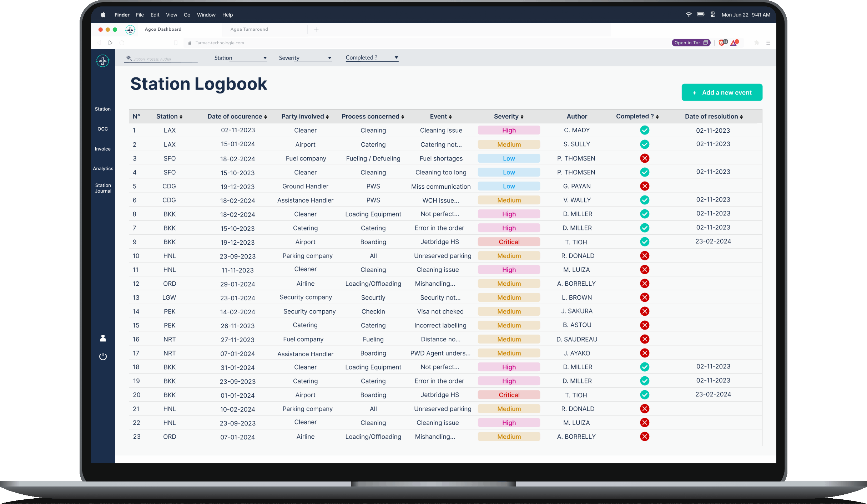
Task: Open the browser hamburger menu icon
Action: coord(768,43)
